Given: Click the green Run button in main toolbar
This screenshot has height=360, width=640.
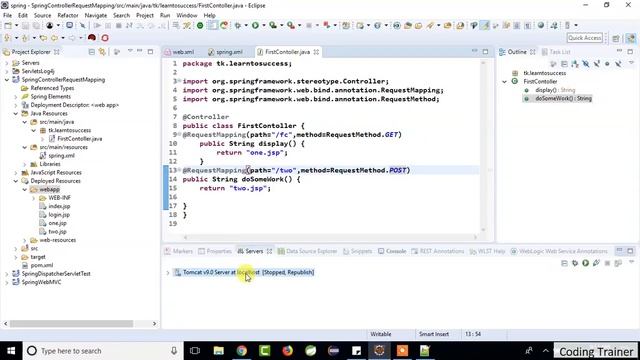Looking at the screenshot, I should point(255,25).
